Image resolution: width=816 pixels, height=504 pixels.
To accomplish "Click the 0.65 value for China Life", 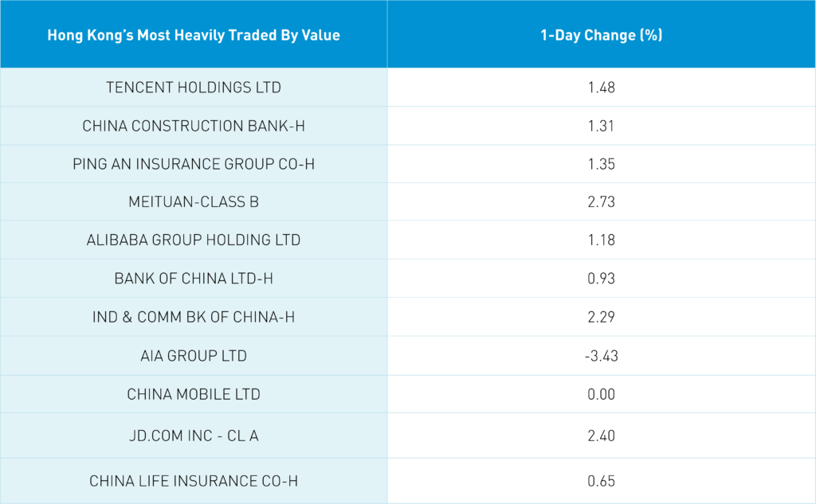I will coord(601,481).
